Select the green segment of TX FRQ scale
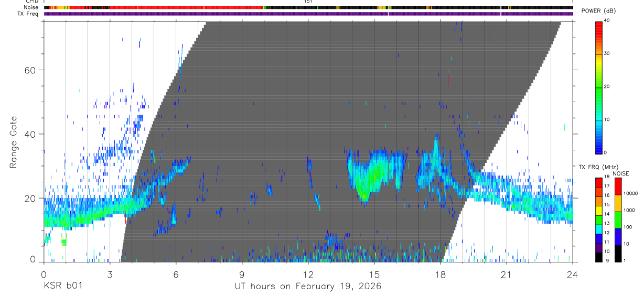The width and height of the screenshot is (644, 297). tap(598, 220)
